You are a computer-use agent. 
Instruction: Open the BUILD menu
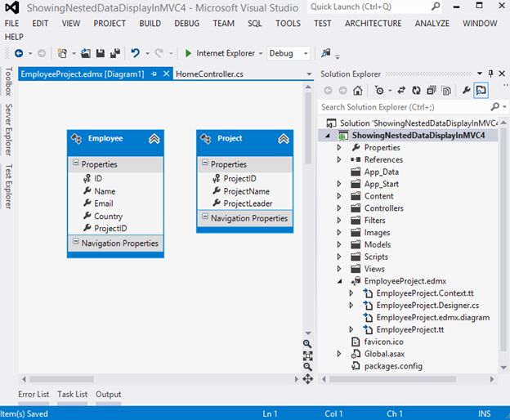[x=150, y=24]
